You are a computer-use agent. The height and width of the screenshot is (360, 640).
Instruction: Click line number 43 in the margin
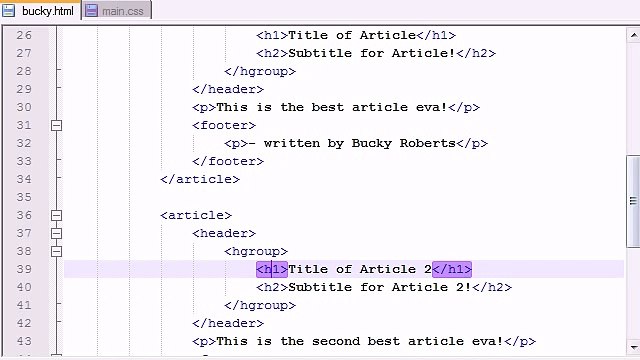pyautogui.click(x=24, y=341)
